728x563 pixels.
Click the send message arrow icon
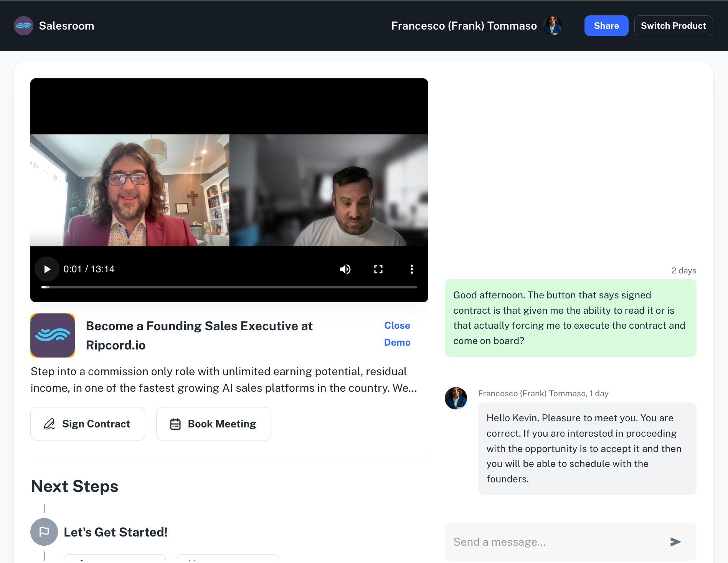click(x=675, y=542)
